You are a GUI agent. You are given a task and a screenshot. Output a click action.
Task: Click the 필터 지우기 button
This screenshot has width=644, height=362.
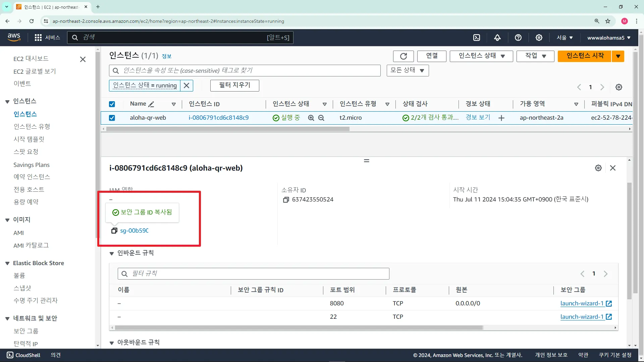coord(234,85)
